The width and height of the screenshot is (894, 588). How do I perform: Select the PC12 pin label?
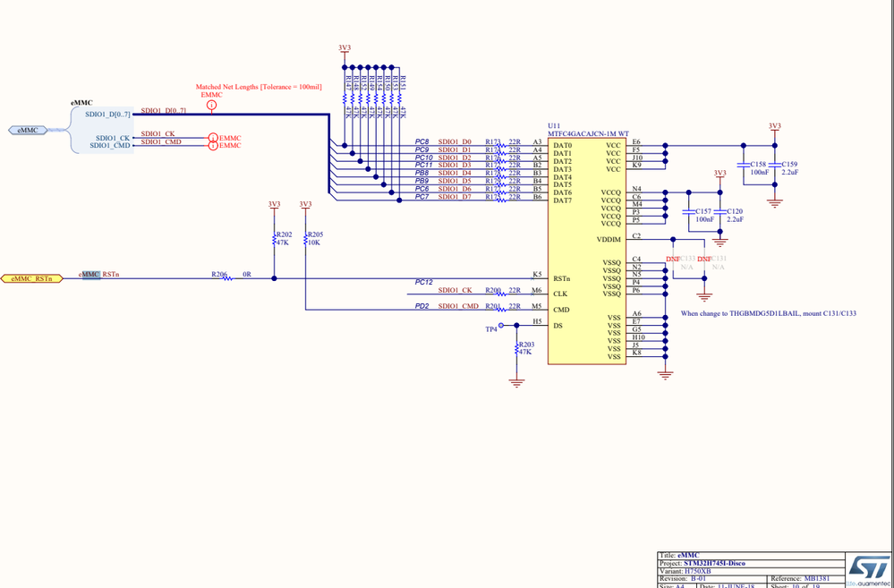click(x=424, y=282)
